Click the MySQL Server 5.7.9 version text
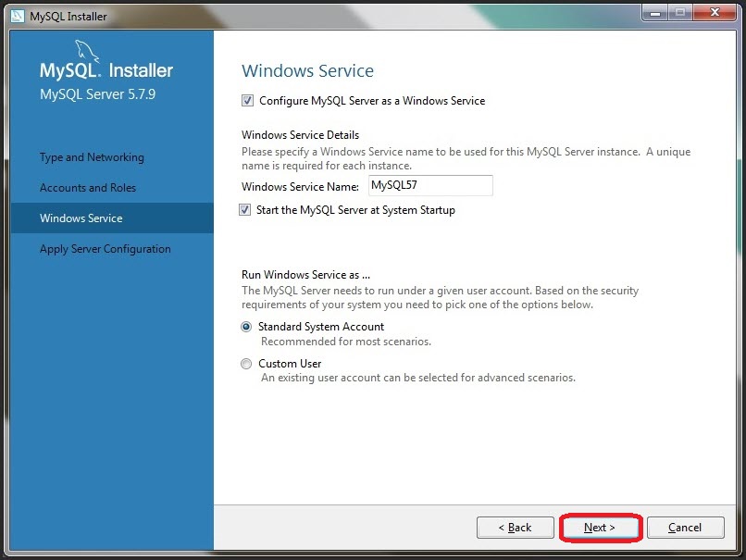The width and height of the screenshot is (746, 560). pyautogui.click(x=97, y=94)
